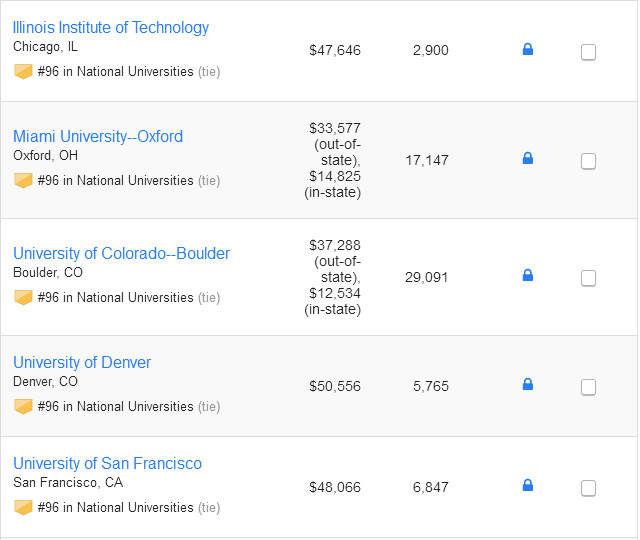The height and width of the screenshot is (540, 640).
Task: Click the ranking badge icon under University of San Francisco
Action: point(23,508)
